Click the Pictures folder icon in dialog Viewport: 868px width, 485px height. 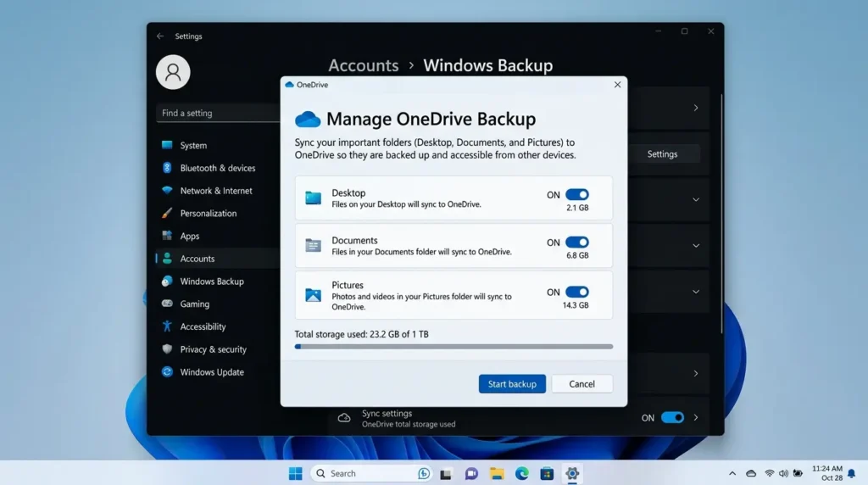pos(313,295)
